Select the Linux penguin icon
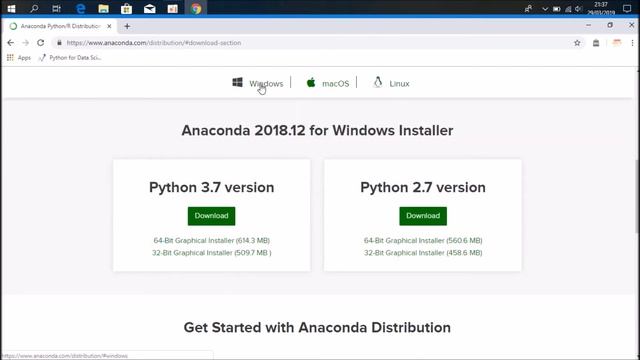 [x=378, y=82]
